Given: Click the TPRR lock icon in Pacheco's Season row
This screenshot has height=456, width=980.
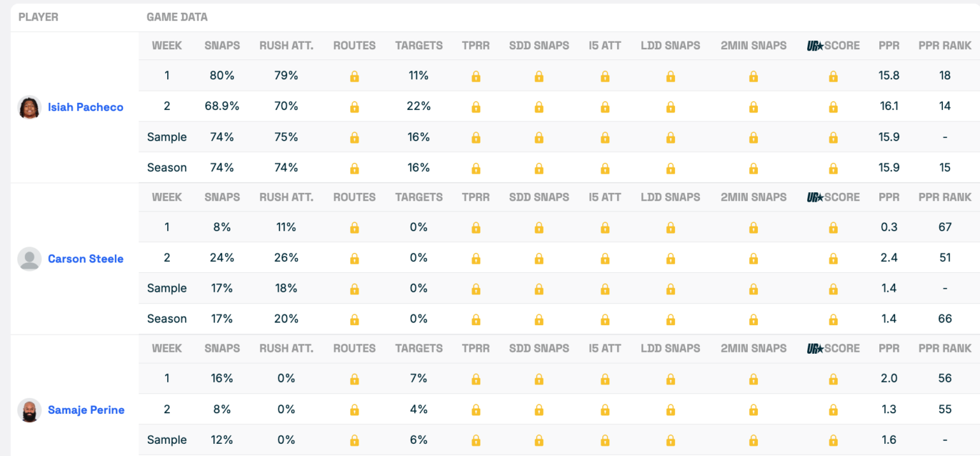Looking at the screenshot, I should (x=475, y=168).
